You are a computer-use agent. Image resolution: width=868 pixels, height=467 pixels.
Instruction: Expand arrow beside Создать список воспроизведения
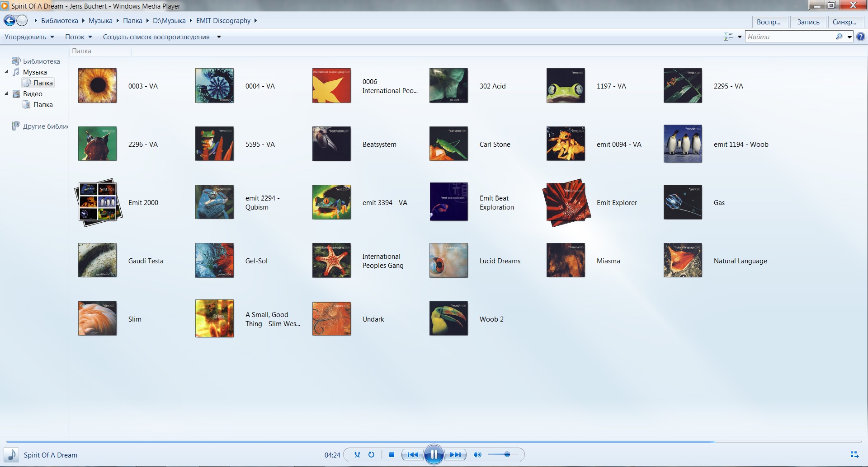click(219, 37)
